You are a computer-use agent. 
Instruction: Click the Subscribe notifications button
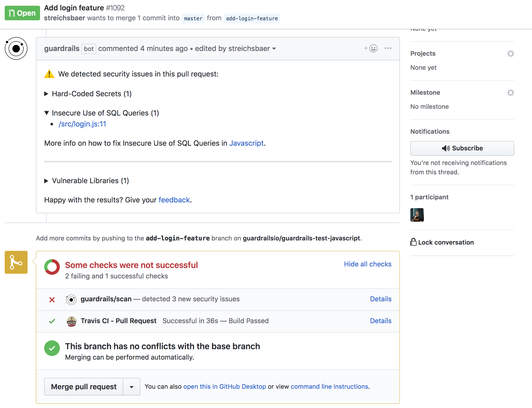[x=462, y=148]
